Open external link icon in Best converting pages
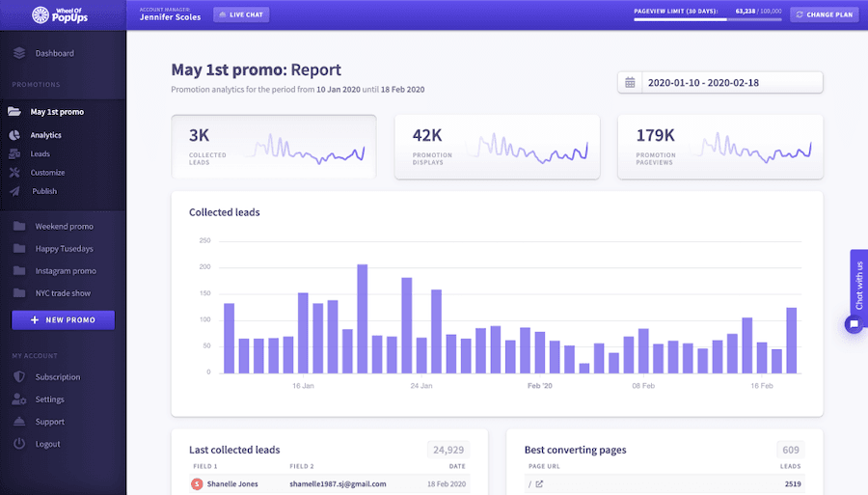Viewport: 868px width, 495px height. [x=539, y=483]
